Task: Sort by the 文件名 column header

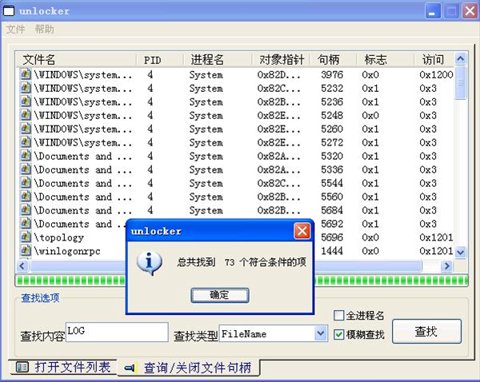Action: (76, 60)
